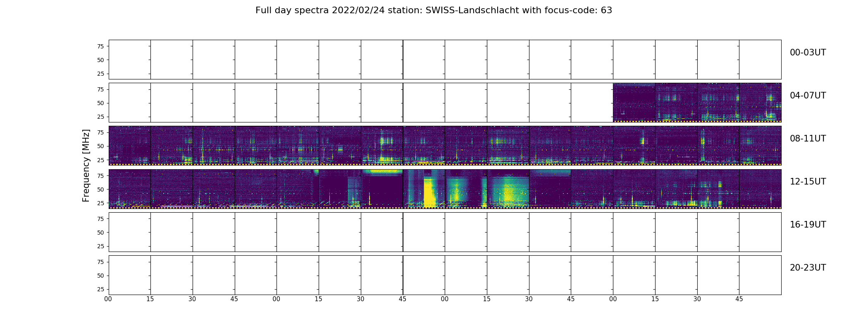Click the "00-03UT" row label
The image size is (868, 331).
coord(808,53)
